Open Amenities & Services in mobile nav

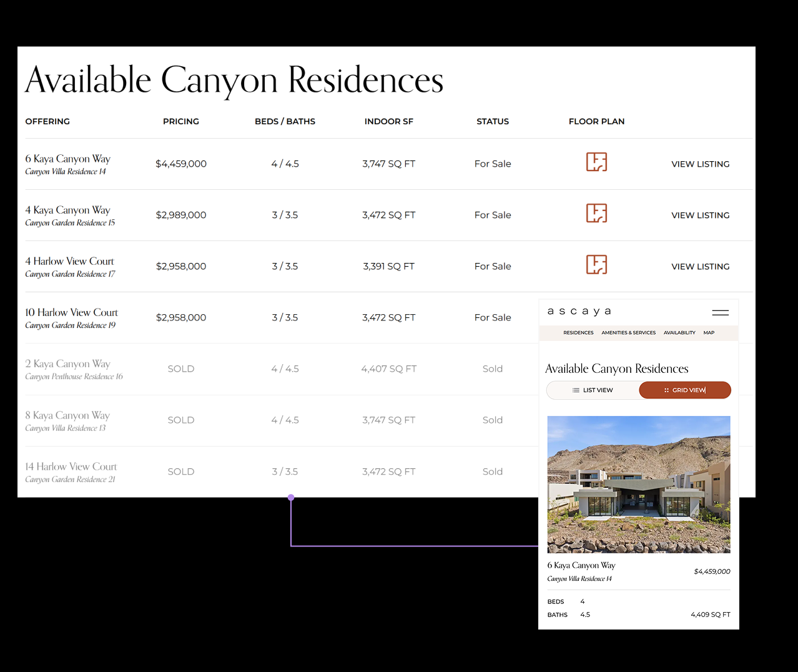pos(628,333)
